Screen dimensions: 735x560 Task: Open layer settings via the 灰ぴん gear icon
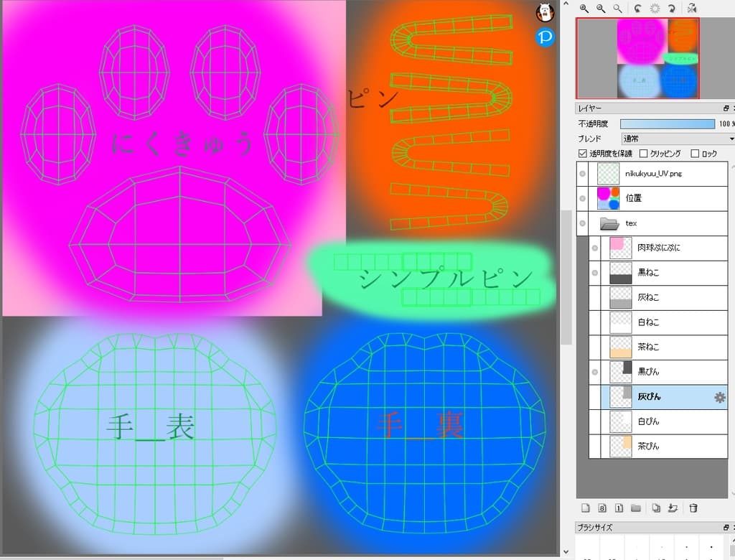tap(720, 397)
